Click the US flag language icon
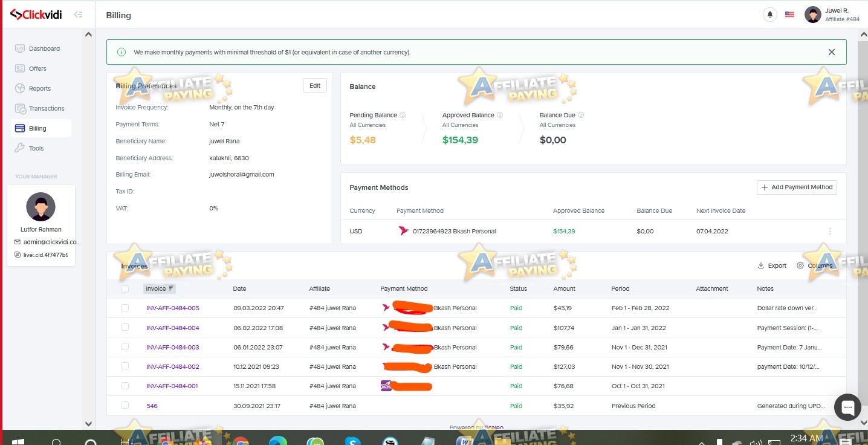The image size is (868, 445). 789,14
